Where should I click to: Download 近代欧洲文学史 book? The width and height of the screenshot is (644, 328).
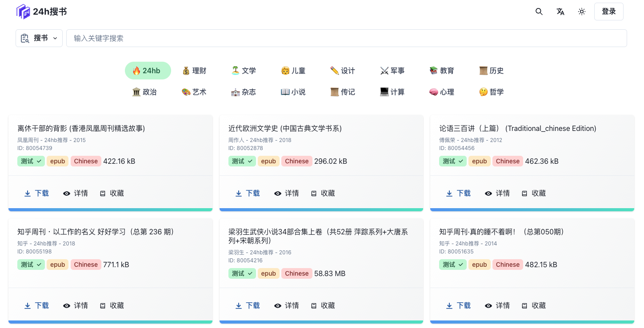[248, 193]
